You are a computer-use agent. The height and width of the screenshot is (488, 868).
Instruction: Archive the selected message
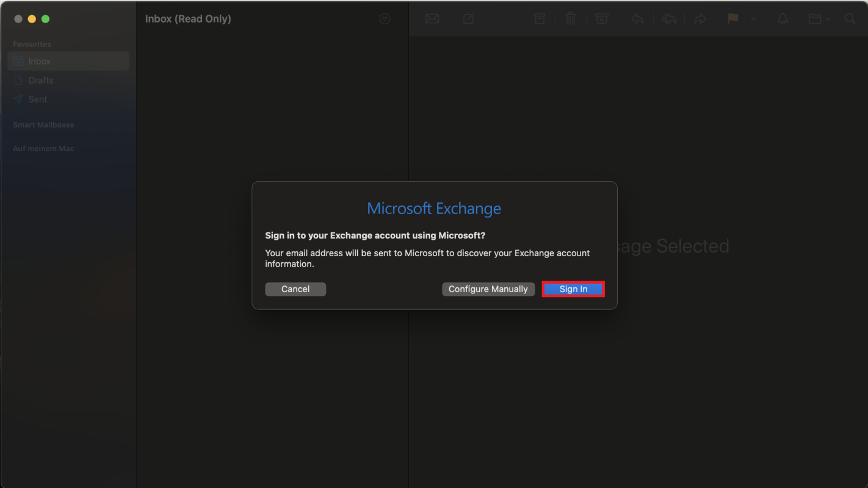click(x=540, y=19)
